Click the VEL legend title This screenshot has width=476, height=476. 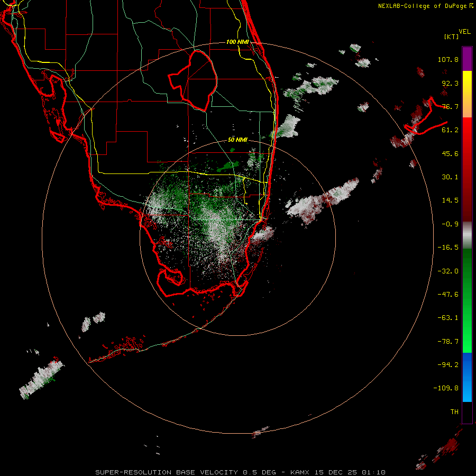[x=464, y=32]
